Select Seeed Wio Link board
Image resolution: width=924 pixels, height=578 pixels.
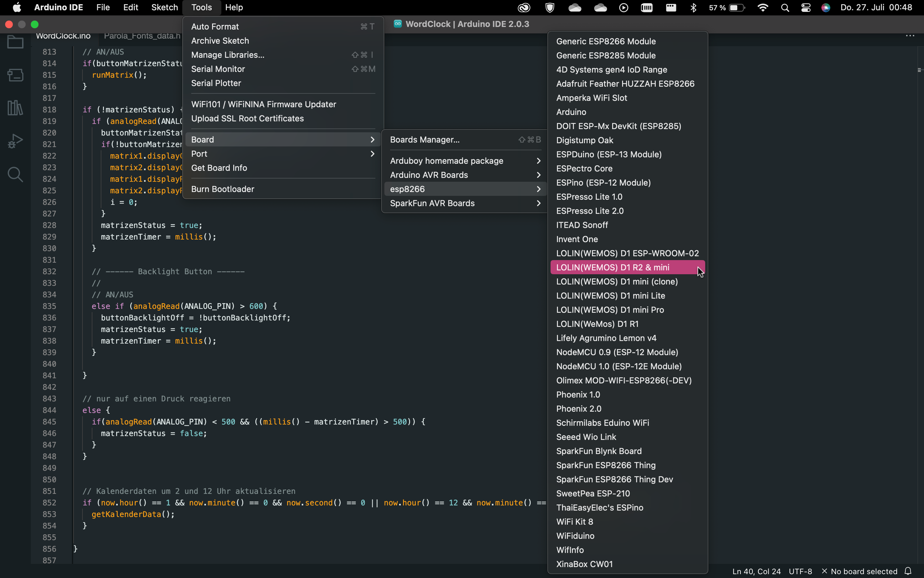click(628, 437)
